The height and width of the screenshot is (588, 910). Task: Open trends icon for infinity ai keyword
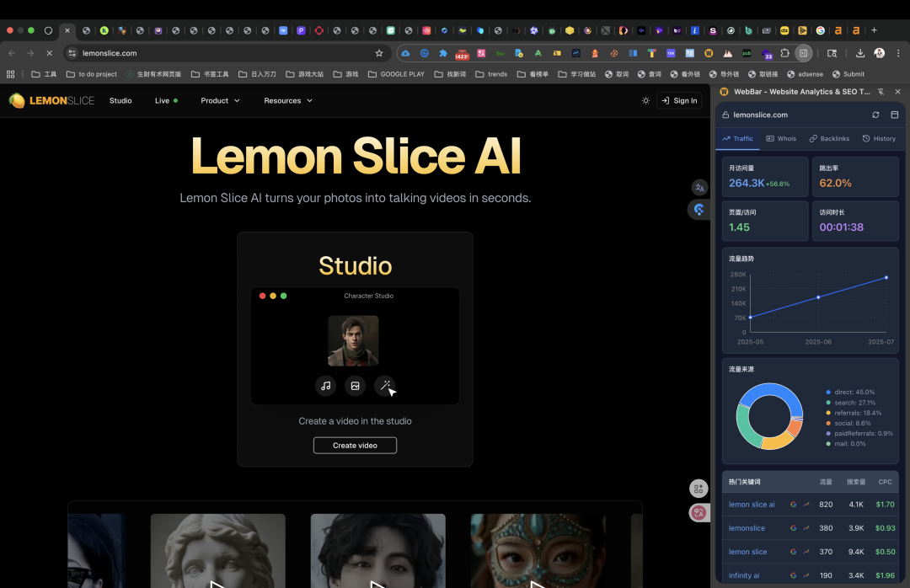(x=806, y=575)
